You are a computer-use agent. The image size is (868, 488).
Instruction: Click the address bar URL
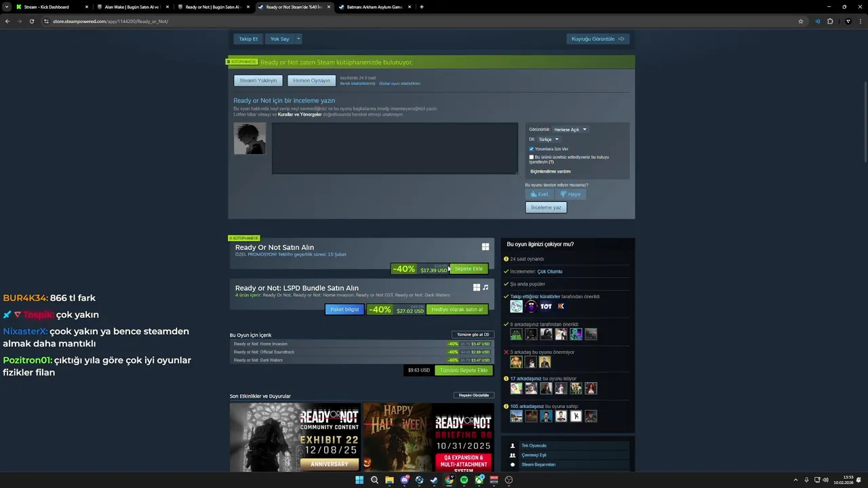coord(111,21)
